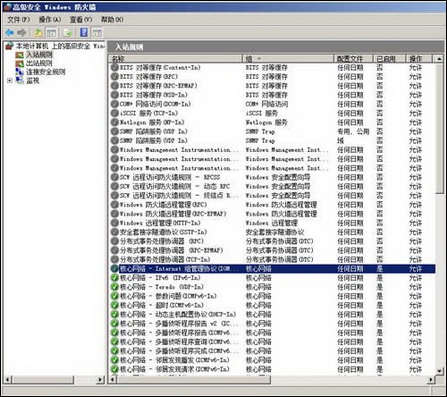Click the Show/Hide console tree icon
The width and height of the screenshot is (447, 397).
pos(52,33)
